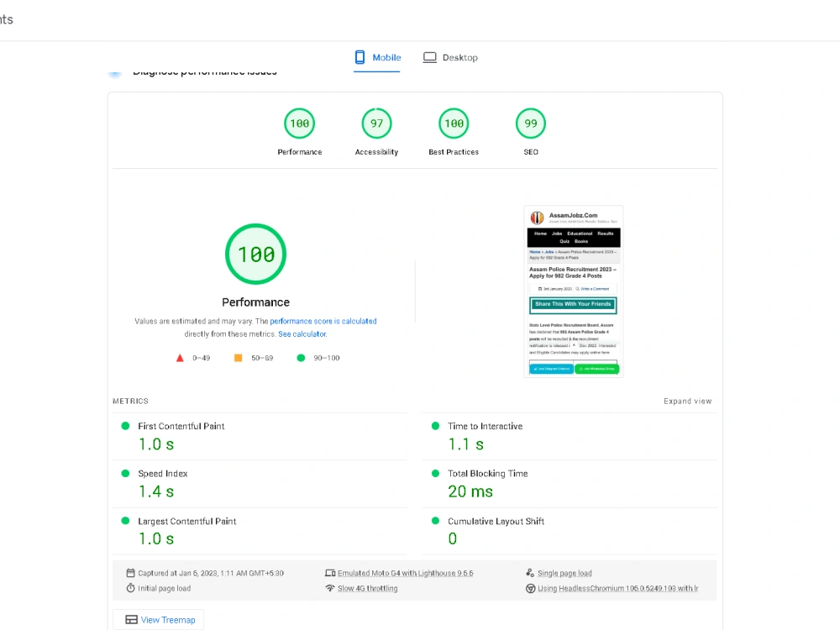The image size is (840, 630).
Task: Select the red triangle 0-49 legend marker
Action: (180, 357)
